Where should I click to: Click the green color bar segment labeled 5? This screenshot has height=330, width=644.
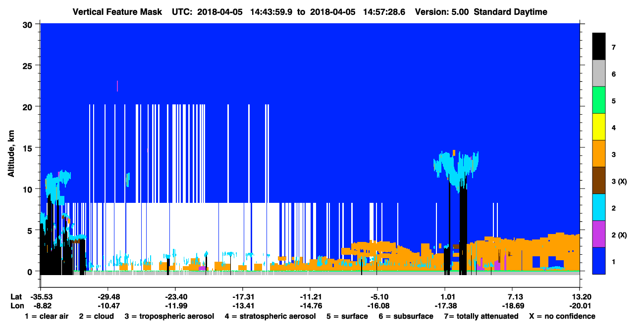[x=599, y=100]
